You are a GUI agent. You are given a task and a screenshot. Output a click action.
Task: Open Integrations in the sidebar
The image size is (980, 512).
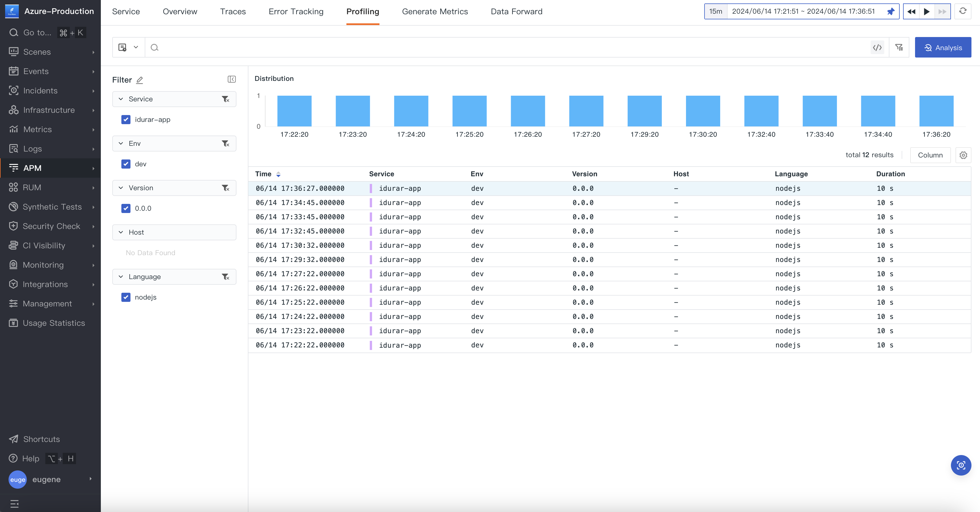50,284
